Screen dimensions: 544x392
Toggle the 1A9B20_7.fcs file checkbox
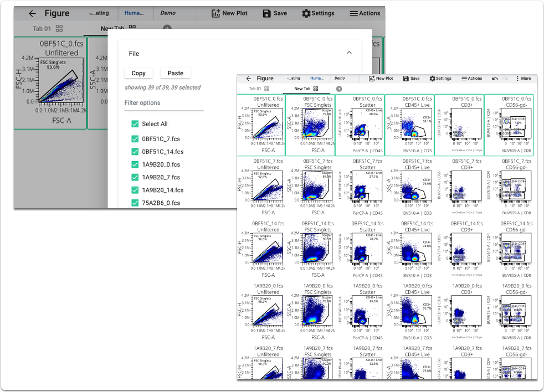coord(135,177)
